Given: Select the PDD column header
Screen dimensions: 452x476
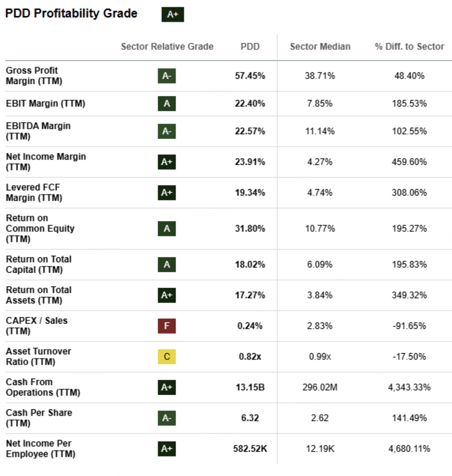Looking at the screenshot, I should (x=250, y=47).
